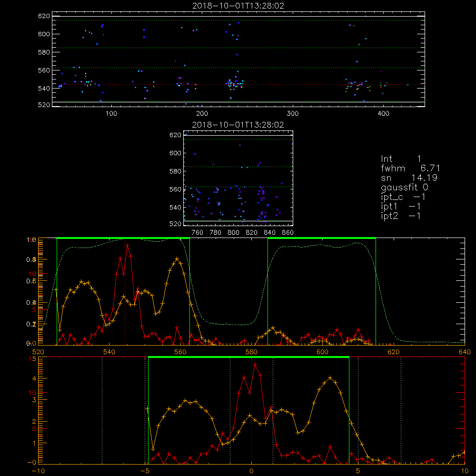Click x-axis label '760' on middle panel

pyautogui.click(x=198, y=233)
